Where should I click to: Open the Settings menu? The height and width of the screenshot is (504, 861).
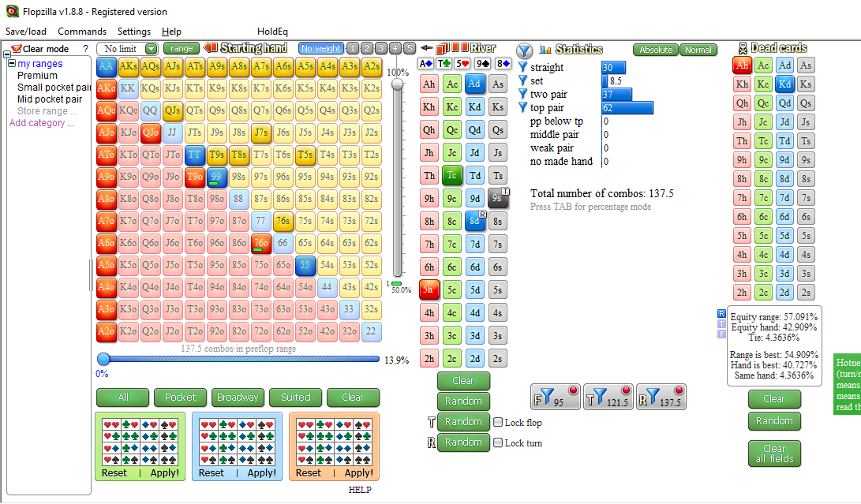(134, 32)
